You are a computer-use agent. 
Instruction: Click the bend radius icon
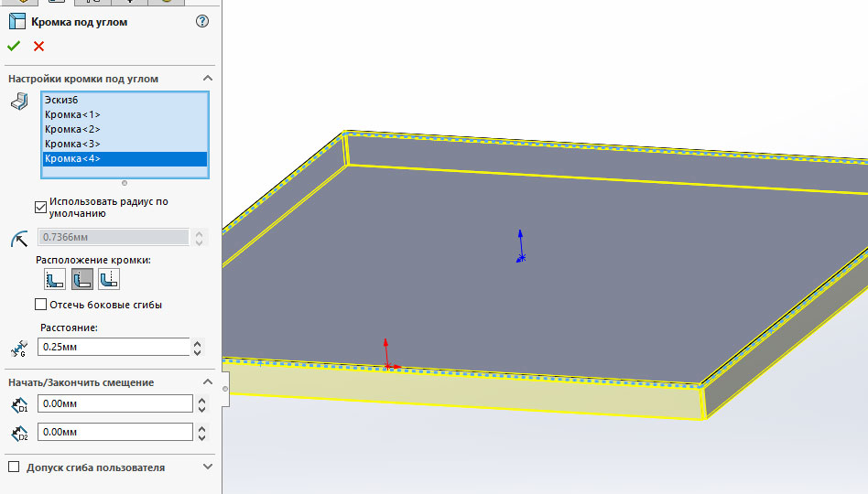point(19,239)
